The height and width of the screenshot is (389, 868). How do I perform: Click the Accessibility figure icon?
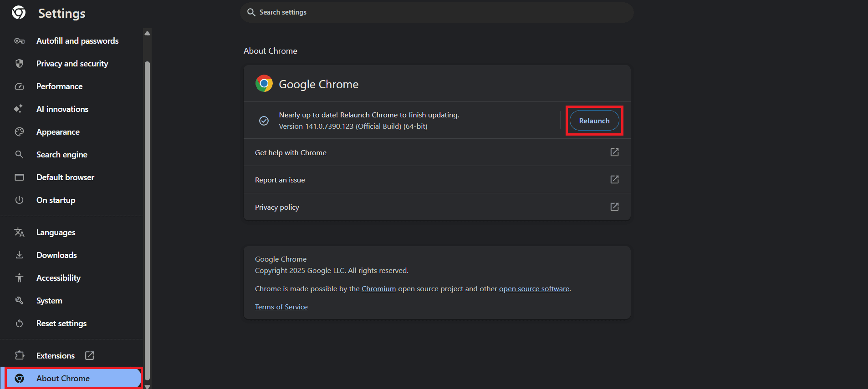[19, 278]
